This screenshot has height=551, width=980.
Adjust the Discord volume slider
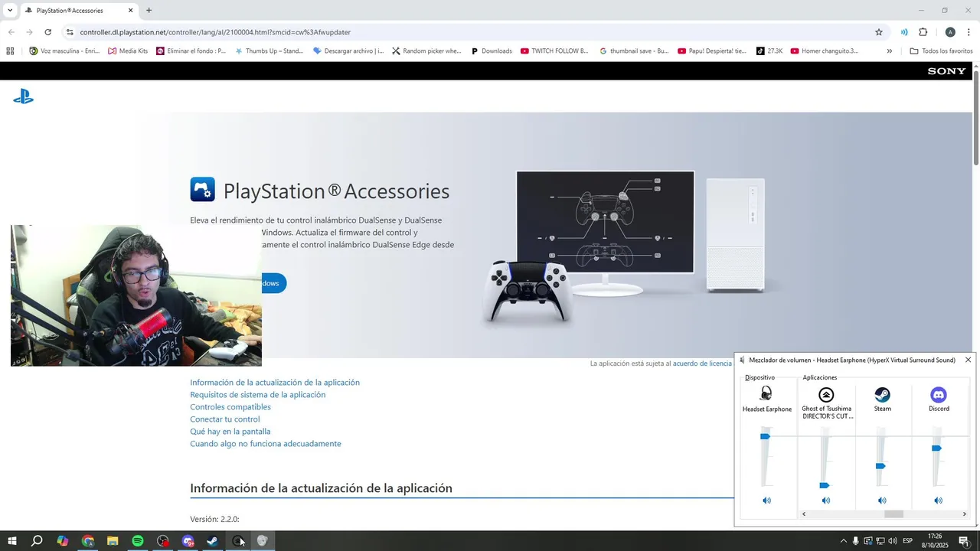pyautogui.click(x=936, y=448)
